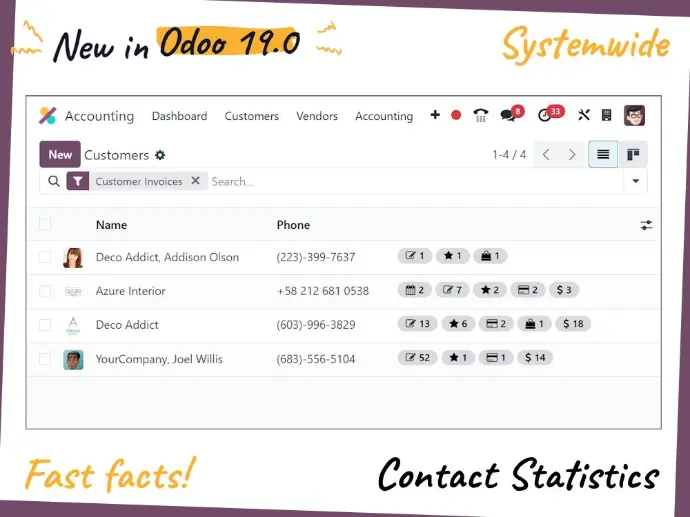690x517 pixels.
Task: Focus the Search input field
Action: click(x=416, y=181)
